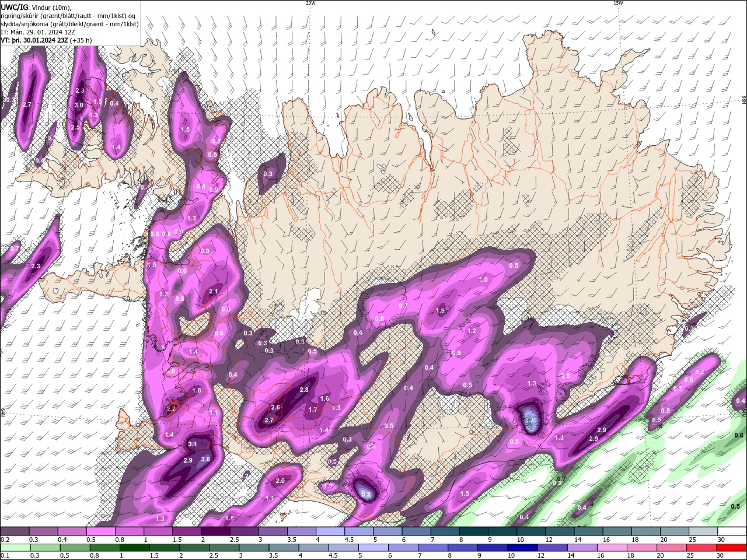Click the title text 'UWC/IG: Vindur (10m),'

click(36, 7)
